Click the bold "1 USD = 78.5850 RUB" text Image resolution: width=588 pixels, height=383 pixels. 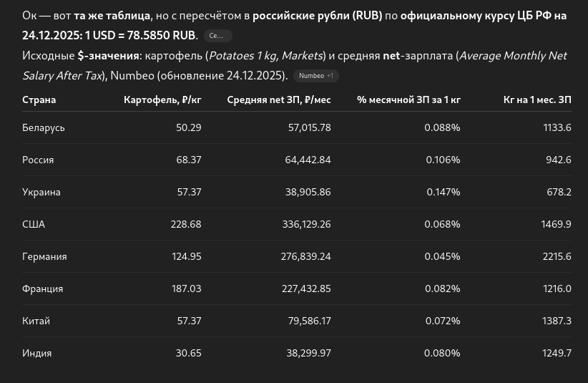click(140, 35)
